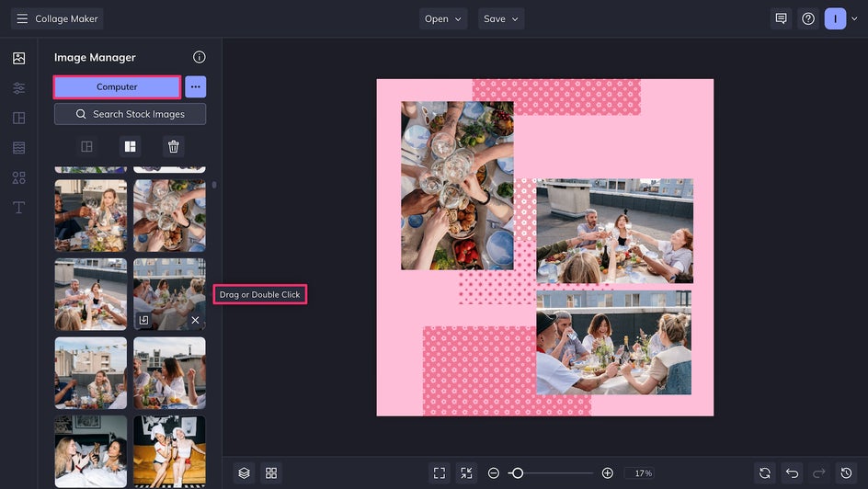Zoom in with the plus icon
868x489 pixels.
click(607, 473)
